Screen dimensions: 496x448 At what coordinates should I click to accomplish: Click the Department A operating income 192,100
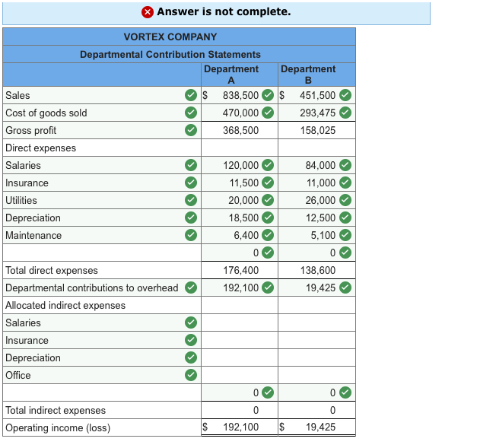[240, 427]
